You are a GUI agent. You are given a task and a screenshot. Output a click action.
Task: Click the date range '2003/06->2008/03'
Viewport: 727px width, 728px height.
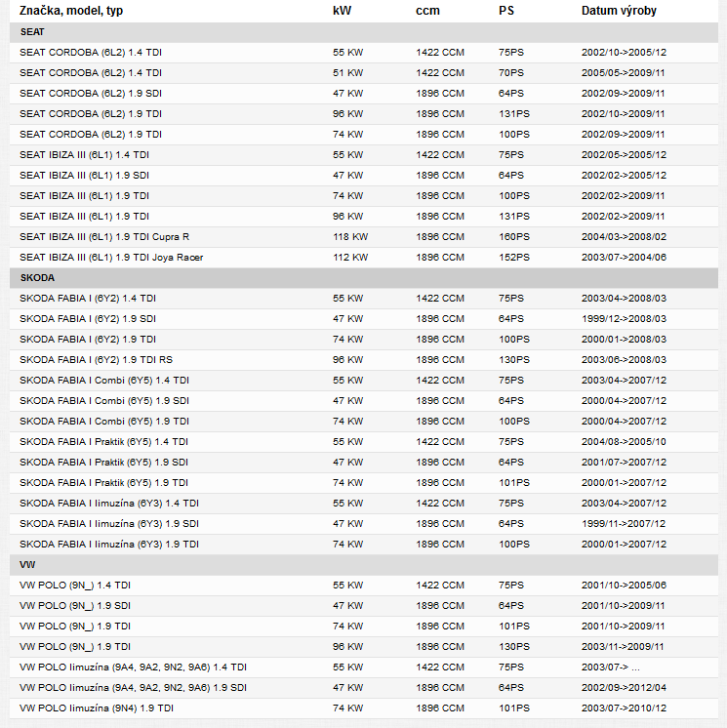click(624, 359)
